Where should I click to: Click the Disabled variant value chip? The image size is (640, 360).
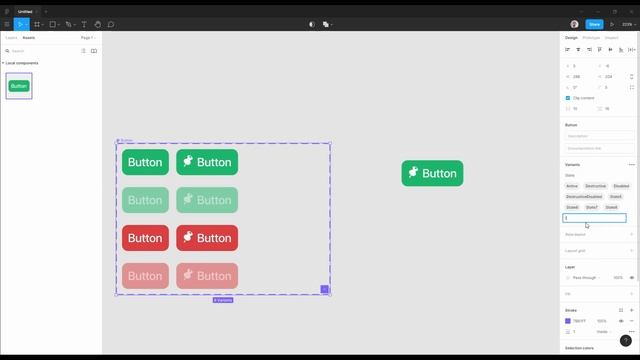tap(621, 186)
